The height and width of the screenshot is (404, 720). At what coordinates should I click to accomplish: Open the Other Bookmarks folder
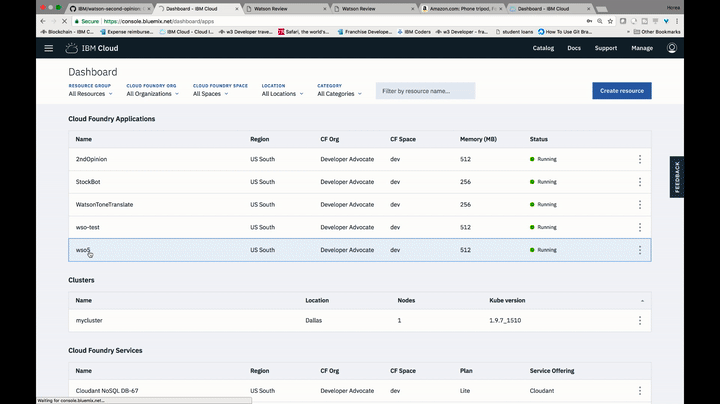(x=657, y=32)
